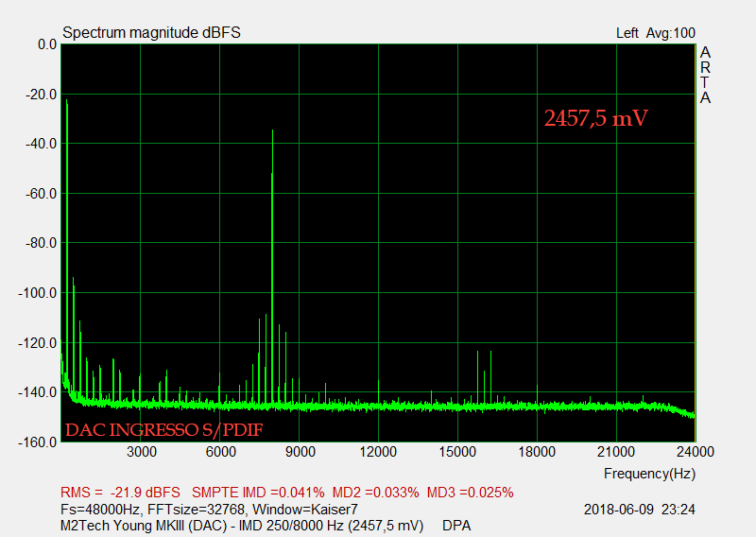Click the 'MD3 =0.025%' value
Image resolution: width=756 pixels, height=537 pixels.
(470, 493)
